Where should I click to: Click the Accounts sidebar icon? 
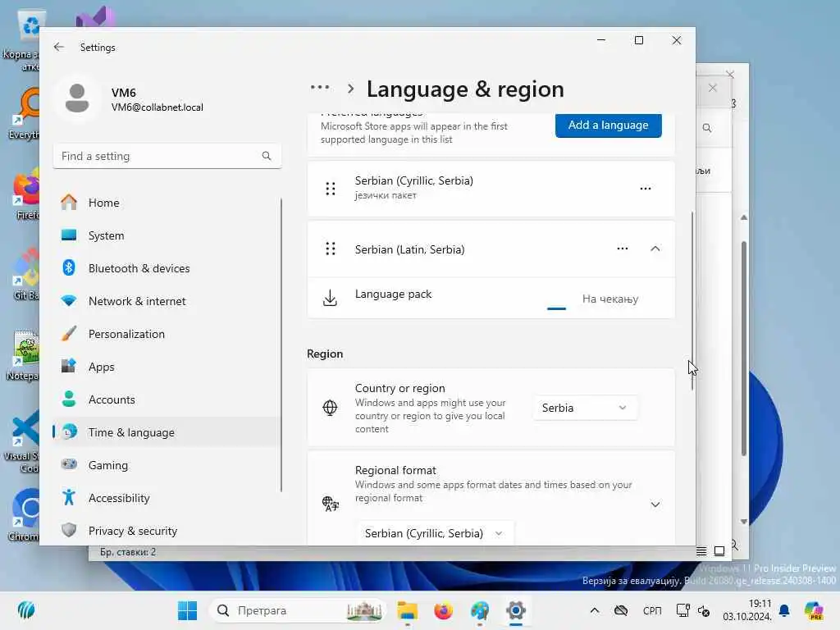click(69, 399)
